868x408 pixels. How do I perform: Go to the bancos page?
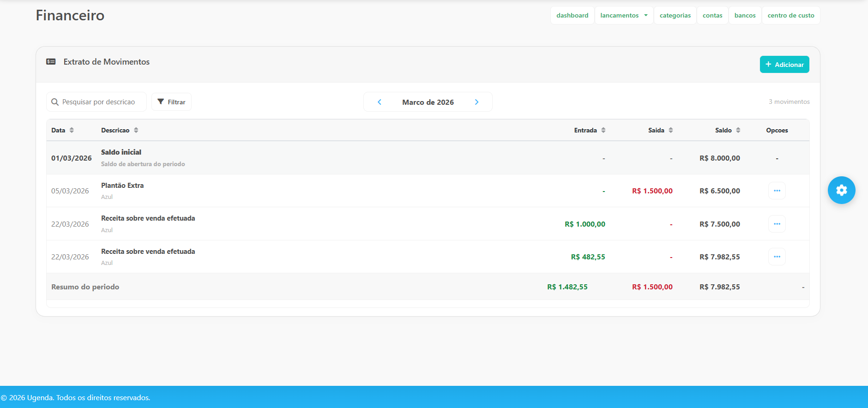(x=745, y=15)
